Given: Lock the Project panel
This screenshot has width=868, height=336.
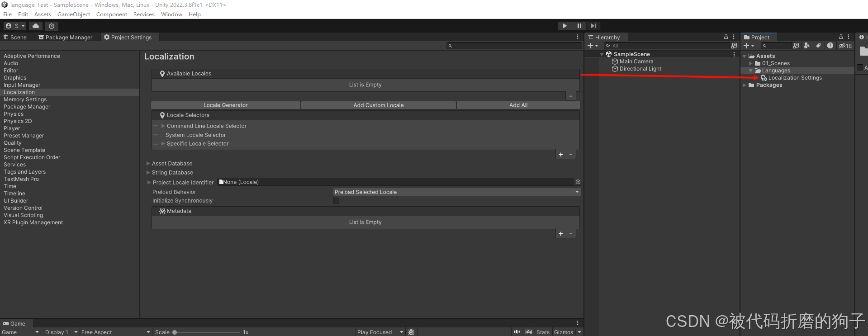Looking at the screenshot, I should (x=841, y=37).
